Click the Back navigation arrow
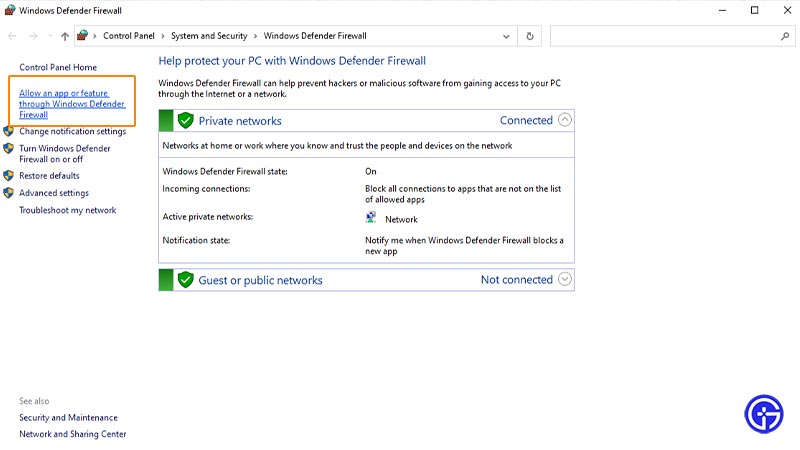Viewport: 800px width, 450px height. coord(12,36)
